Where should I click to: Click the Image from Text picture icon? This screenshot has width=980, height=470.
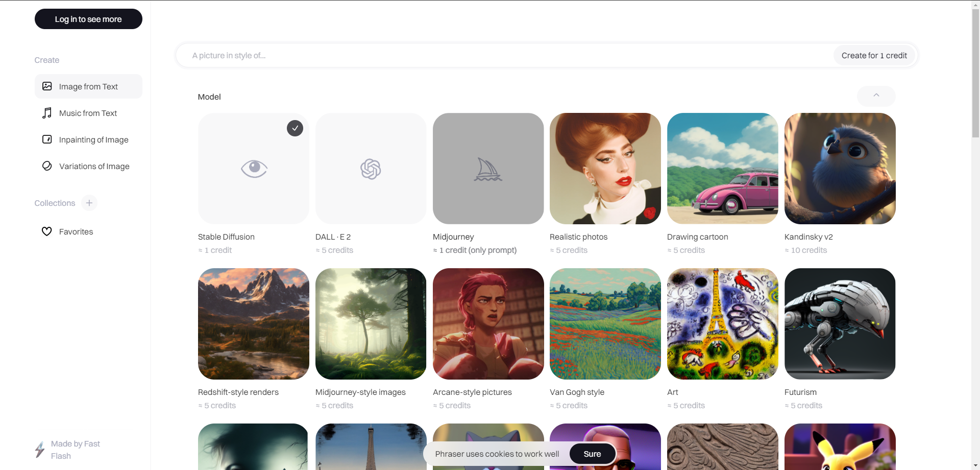click(47, 86)
